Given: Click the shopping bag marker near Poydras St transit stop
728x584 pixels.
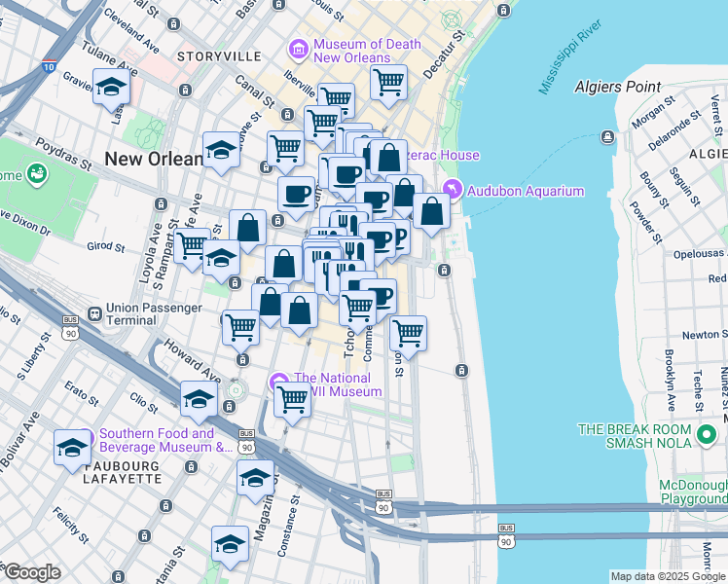Looking at the screenshot, I should 248,231.
